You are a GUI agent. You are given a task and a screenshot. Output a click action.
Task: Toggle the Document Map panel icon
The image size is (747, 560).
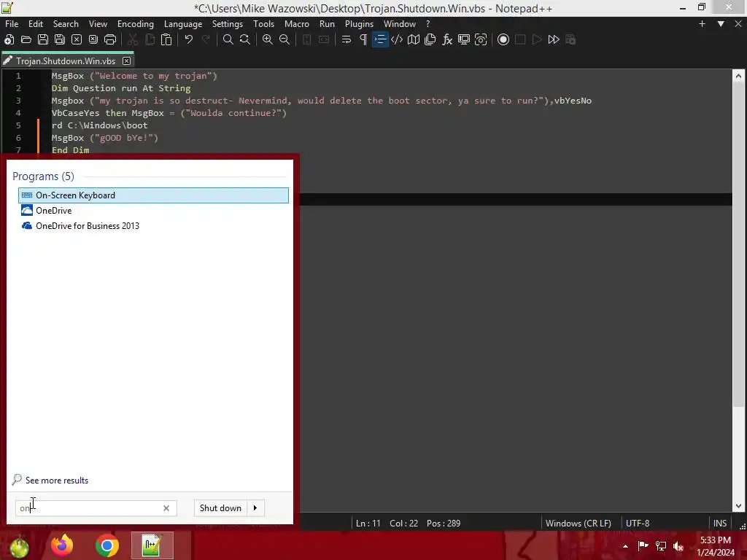[414, 39]
